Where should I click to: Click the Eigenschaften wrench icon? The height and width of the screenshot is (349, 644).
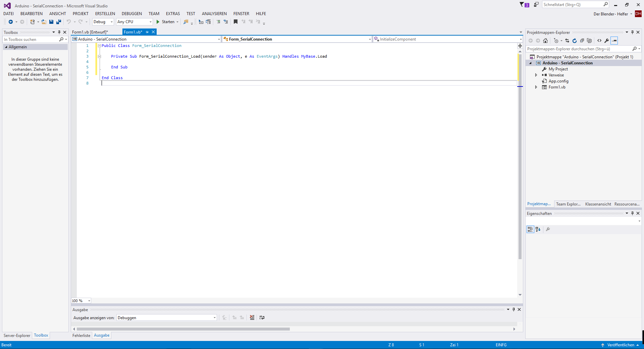pyautogui.click(x=548, y=229)
